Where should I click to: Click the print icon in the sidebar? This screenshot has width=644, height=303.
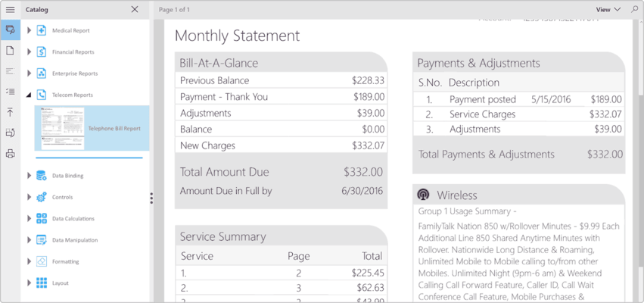click(x=10, y=154)
